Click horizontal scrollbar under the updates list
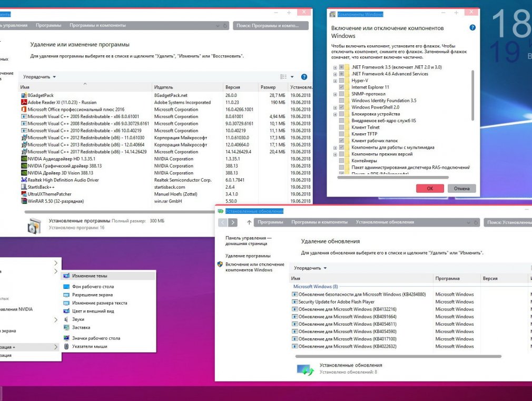The width and height of the screenshot is (532, 401). click(x=398, y=357)
